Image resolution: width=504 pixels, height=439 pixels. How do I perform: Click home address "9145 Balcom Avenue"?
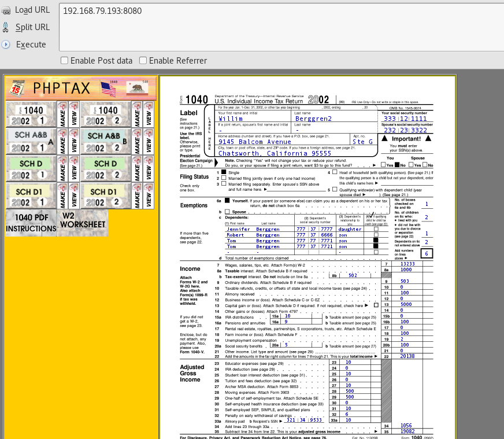click(x=255, y=142)
